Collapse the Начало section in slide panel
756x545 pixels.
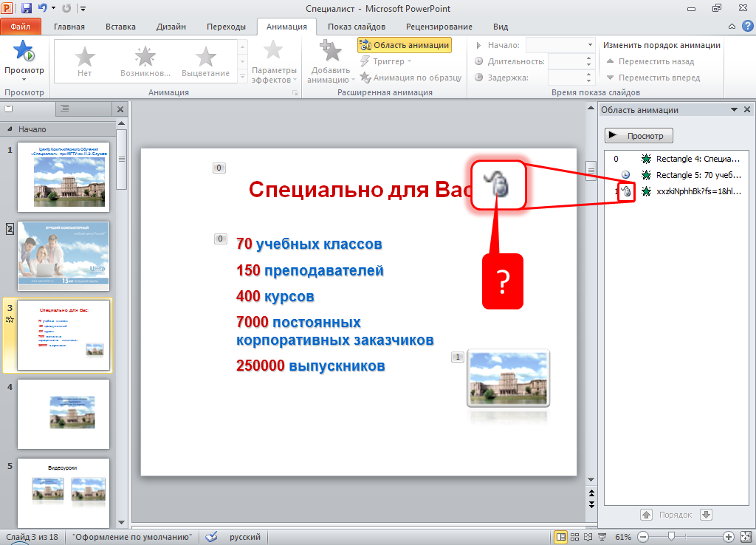(10, 128)
